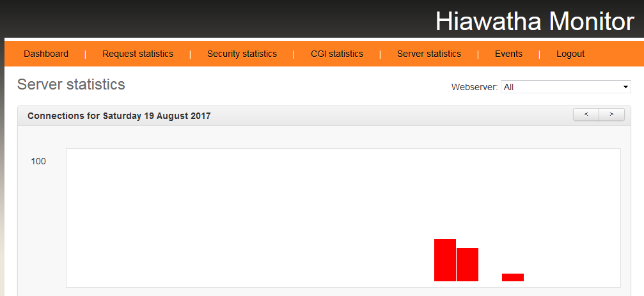Select CGI statistics in navigation

[337, 54]
